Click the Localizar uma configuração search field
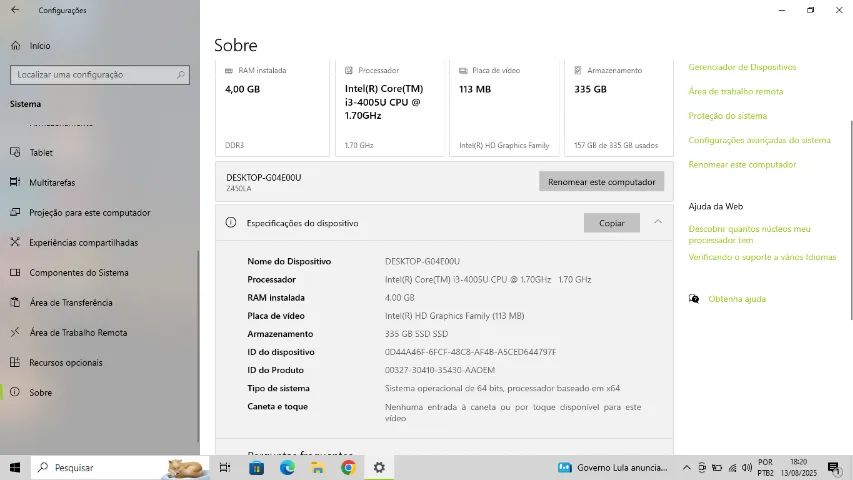This screenshot has height=480, width=853. click(x=100, y=75)
